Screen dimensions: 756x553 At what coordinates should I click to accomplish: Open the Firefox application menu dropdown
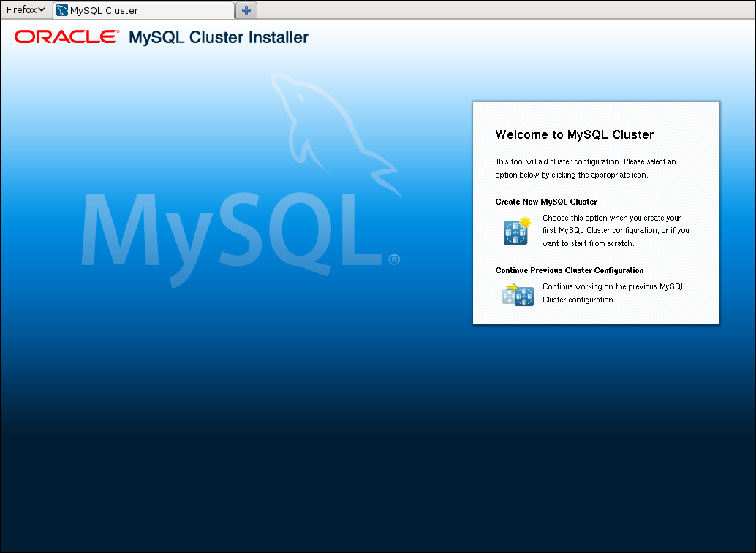coord(26,10)
